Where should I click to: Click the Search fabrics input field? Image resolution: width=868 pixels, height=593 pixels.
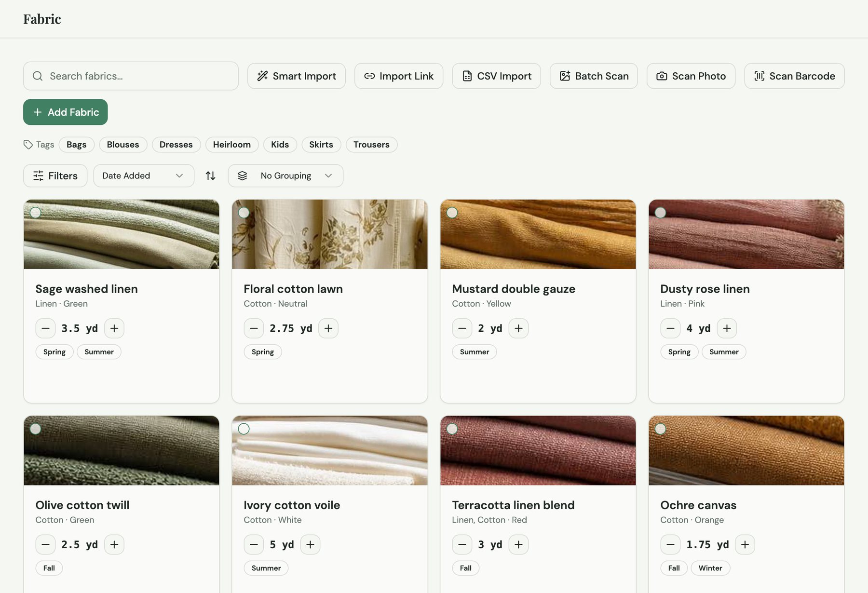click(x=131, y=76)
